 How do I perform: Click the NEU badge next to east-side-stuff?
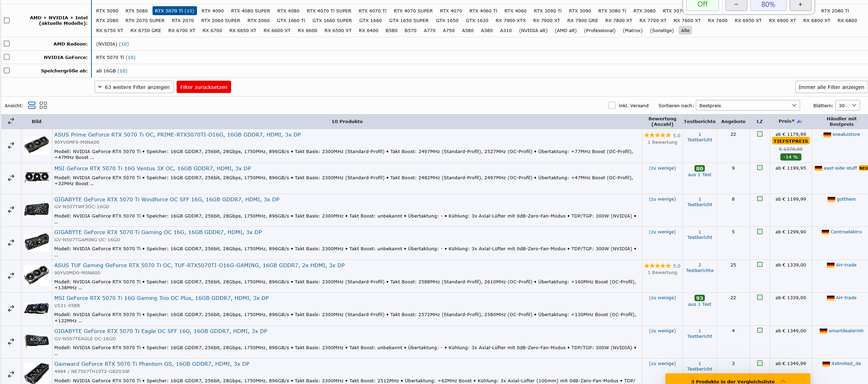pyautogui.click(x=863, y=168)
